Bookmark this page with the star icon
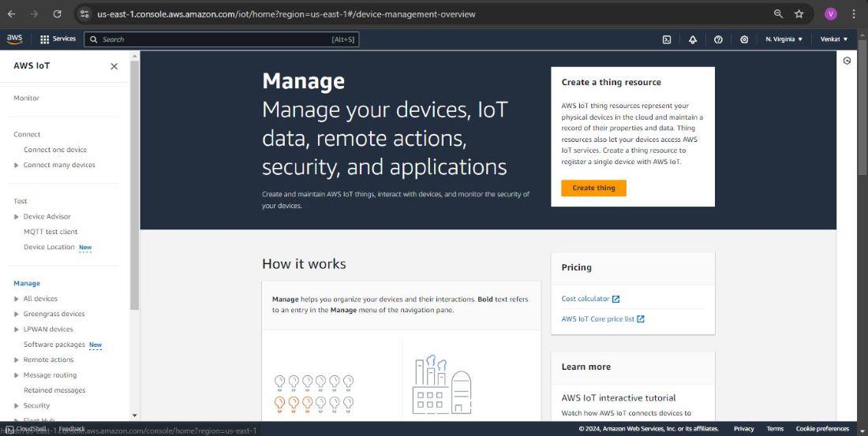 coord(799,14)
